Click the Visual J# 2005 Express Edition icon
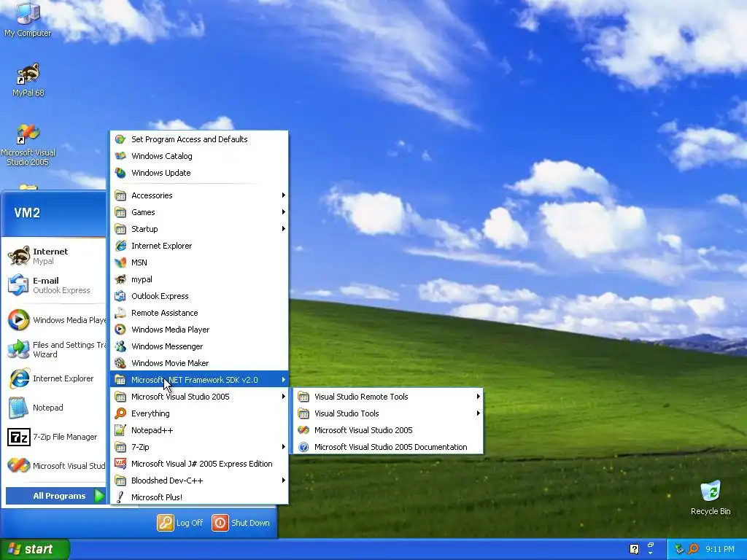 [x=120, y=464]
